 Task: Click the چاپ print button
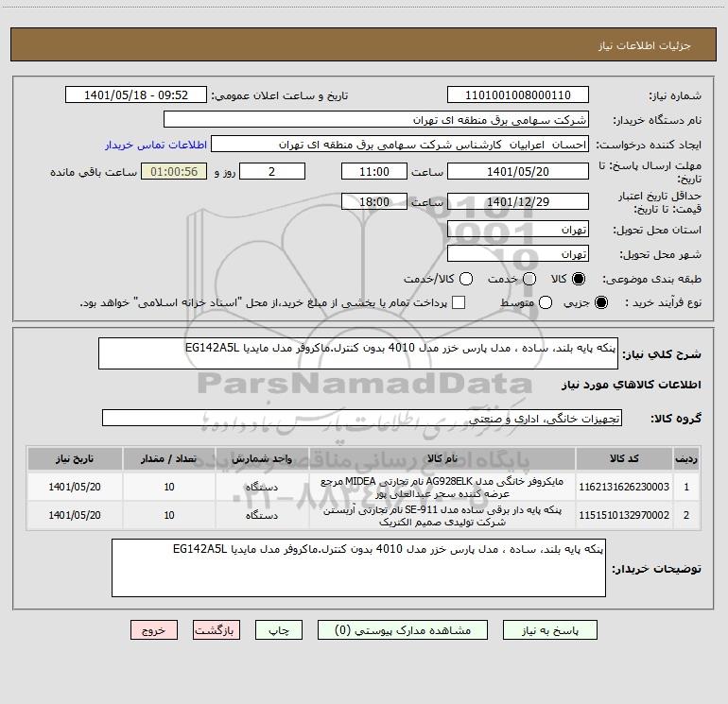(279, 630)
